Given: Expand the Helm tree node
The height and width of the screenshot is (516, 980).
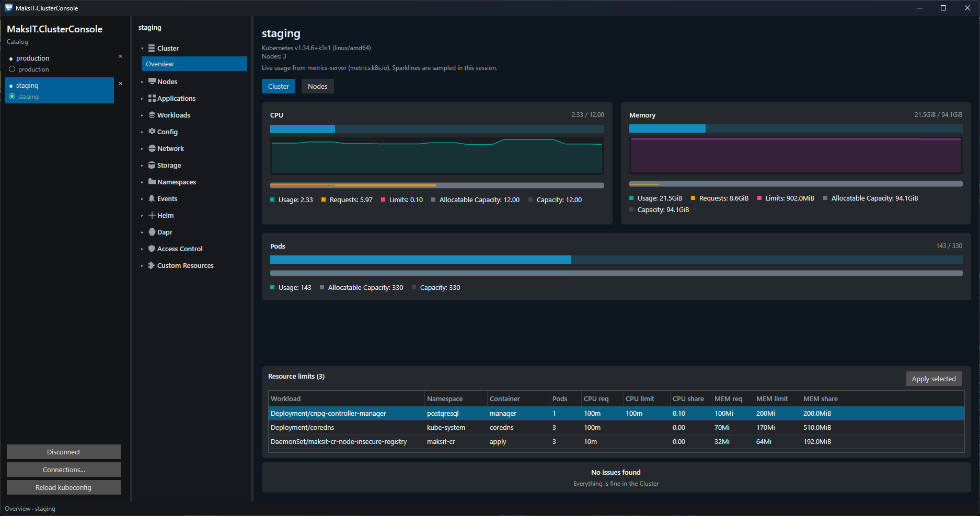Looking at the screenshot, I should click(x=142, y=216).
